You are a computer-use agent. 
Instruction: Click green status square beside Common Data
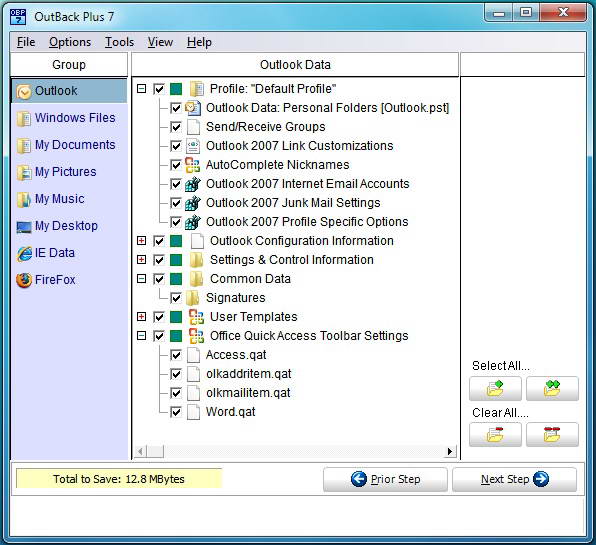(176, 279)
